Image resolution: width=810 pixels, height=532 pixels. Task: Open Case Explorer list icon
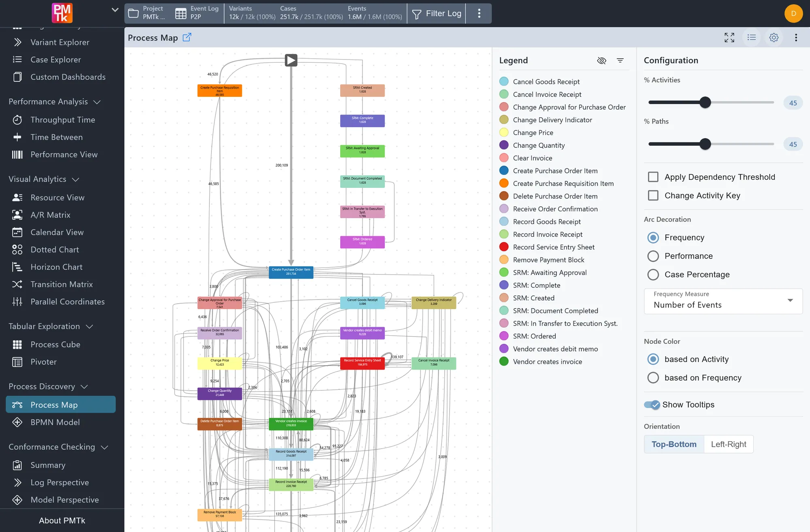point(17,60)
